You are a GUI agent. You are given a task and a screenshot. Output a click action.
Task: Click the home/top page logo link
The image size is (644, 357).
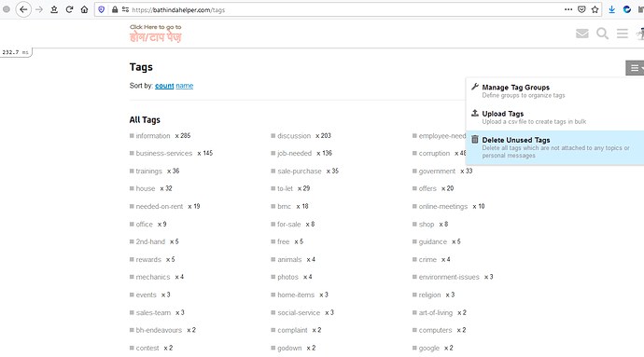tap(156, 34)
